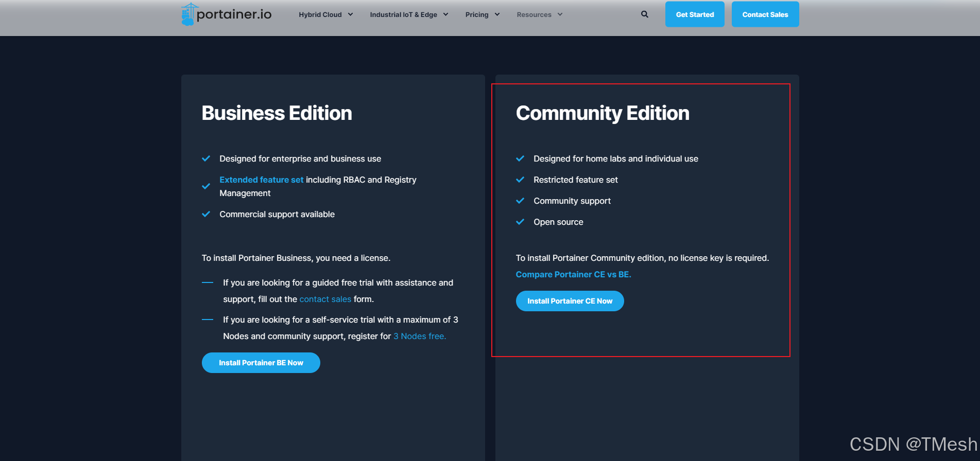980x461 pixels.
Task: Click checkmark beside Restricted feature set
Action: point(520,180)
